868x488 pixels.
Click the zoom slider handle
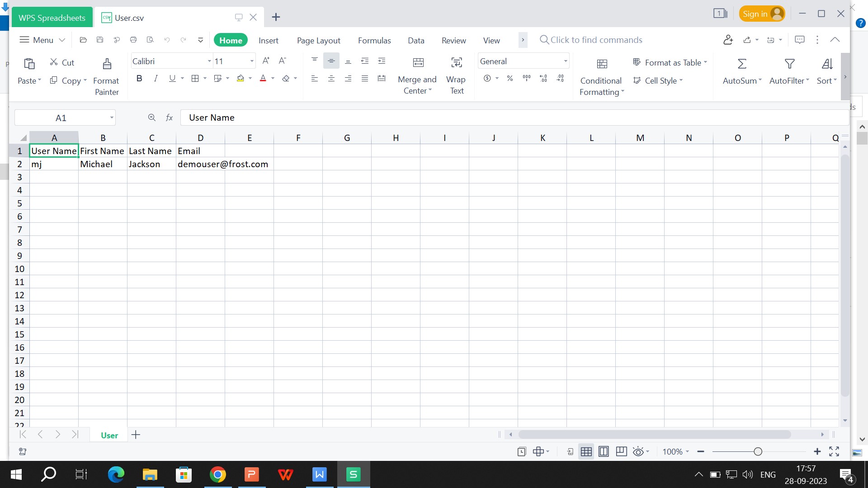pyautogui.click(x=758, y=451)
